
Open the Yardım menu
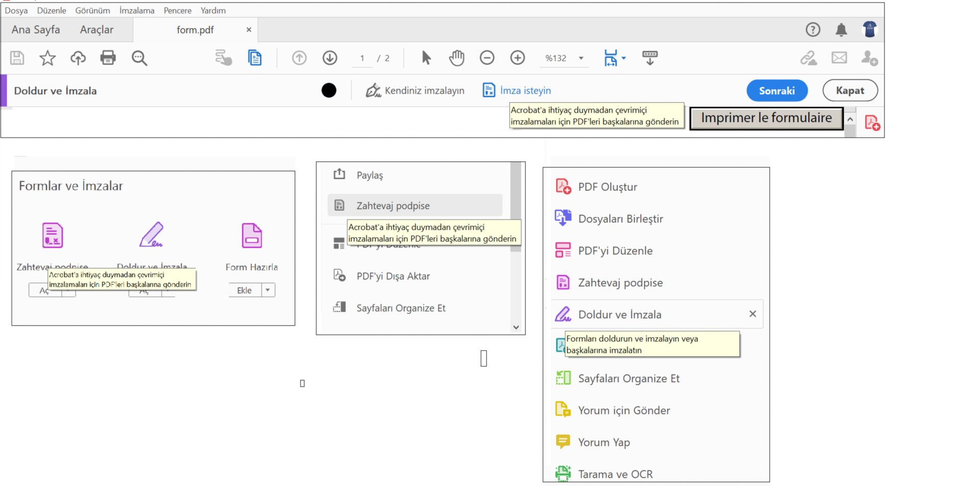(213, 10)
